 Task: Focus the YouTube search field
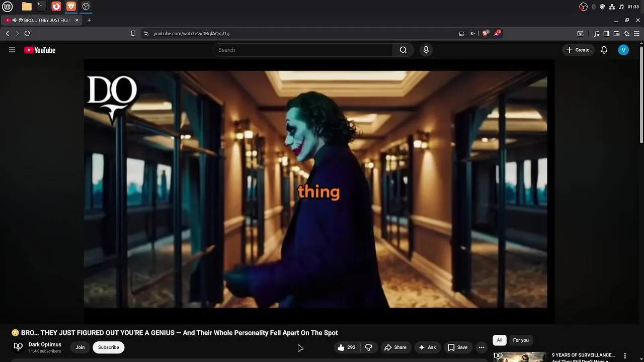303,50
